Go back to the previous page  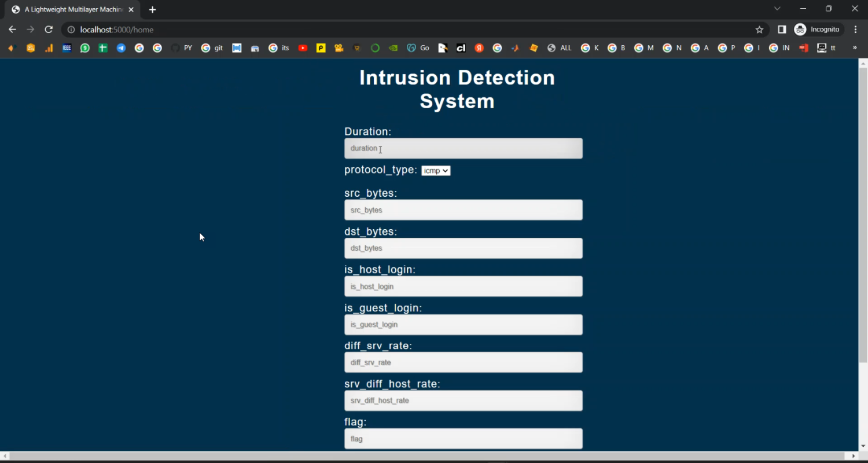coord(13,30)
